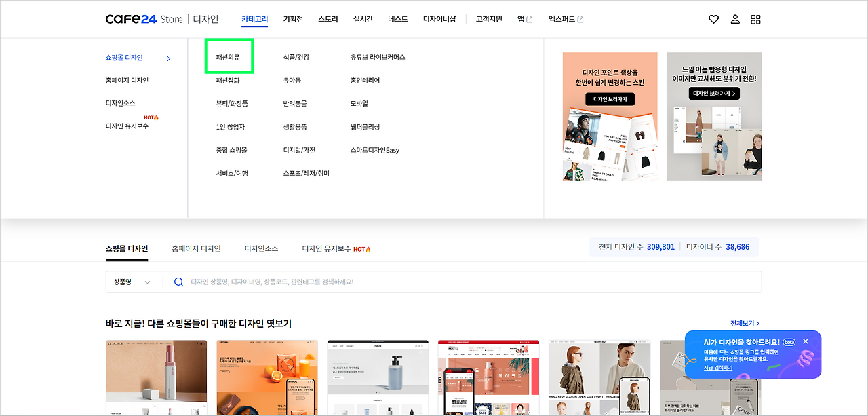Click 지금 검색하기 in AI popup
Screen dimensions: 868x416
[718, 367]
